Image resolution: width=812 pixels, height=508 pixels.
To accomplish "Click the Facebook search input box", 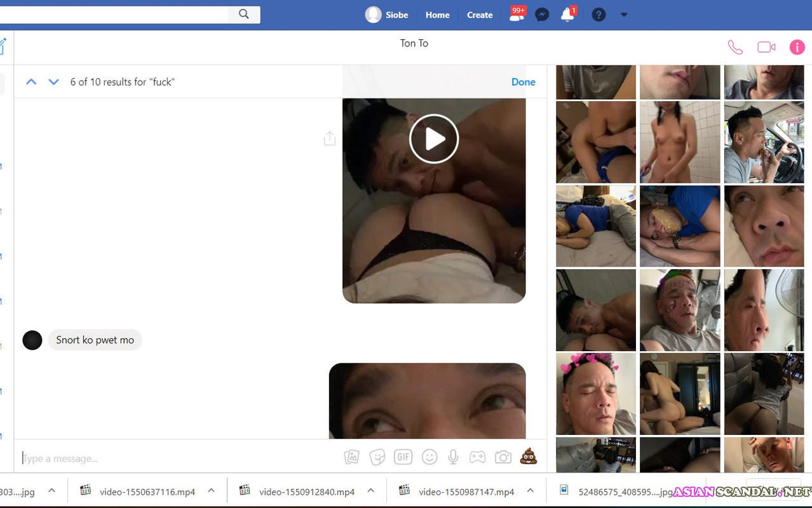I will pyautogui.click(x=114, y=15).
